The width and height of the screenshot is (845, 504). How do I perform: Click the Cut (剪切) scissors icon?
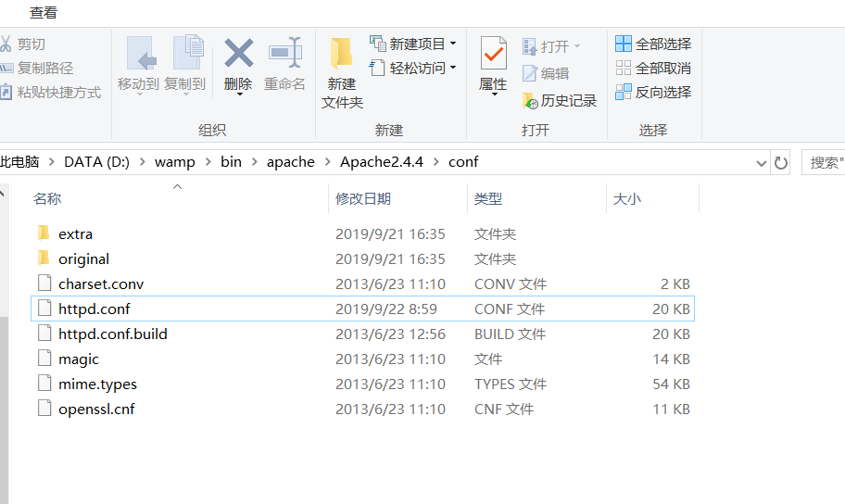[x=6, y=44]
